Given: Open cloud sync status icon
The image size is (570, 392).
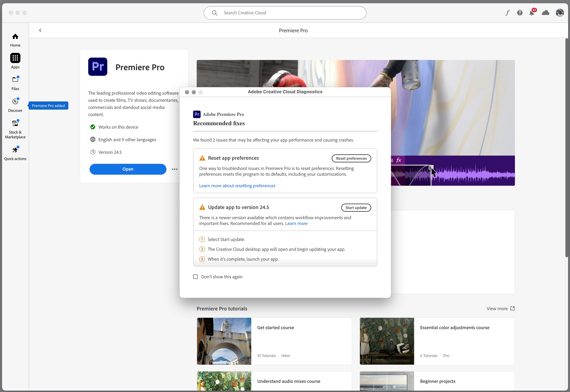Looking at the screenshot, I should point(545,13).
